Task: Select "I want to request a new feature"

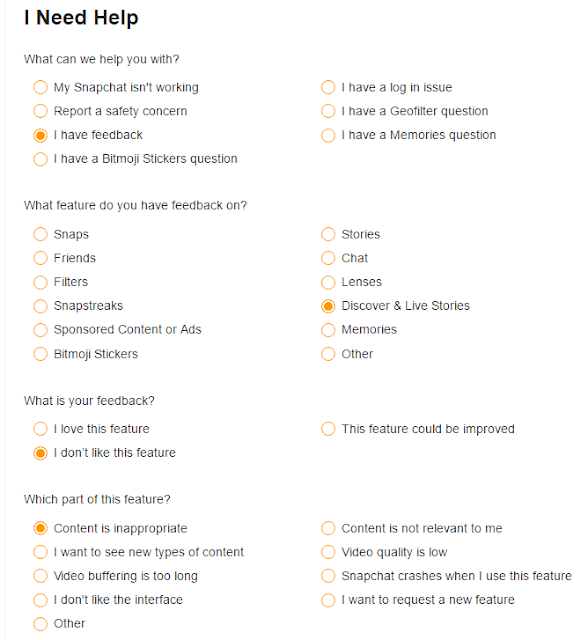Action: [328, 600]
